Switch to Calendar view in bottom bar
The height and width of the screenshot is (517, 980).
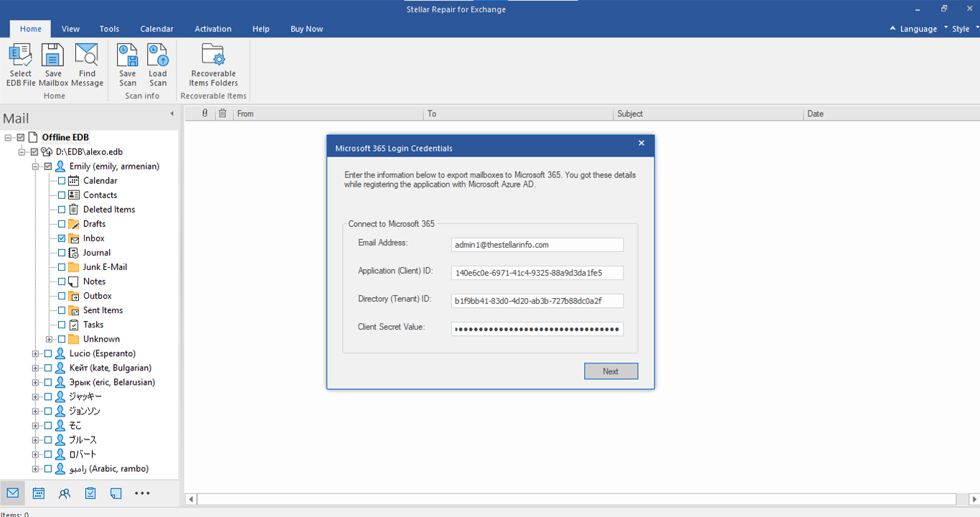39,493
